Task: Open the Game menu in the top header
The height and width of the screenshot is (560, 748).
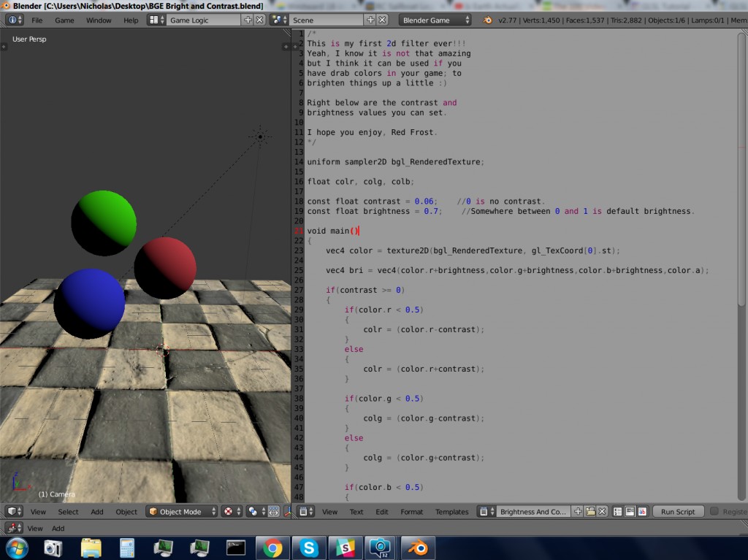Action: pyautogui.click(x=64, y=20)
